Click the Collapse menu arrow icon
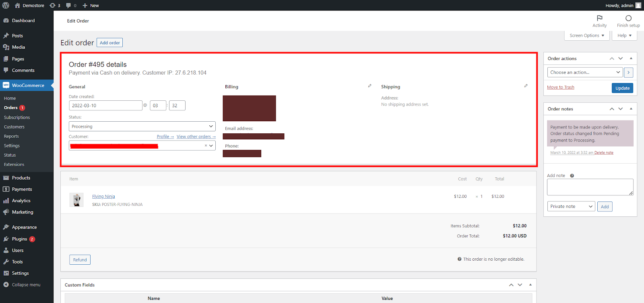Viewport: 644px width, 303px height. coord(6,284)
